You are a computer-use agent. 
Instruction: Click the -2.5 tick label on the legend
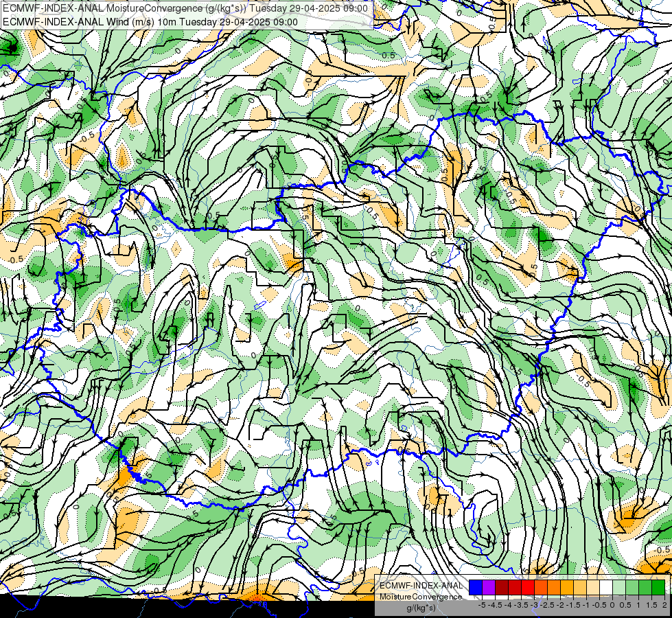(547, 605)
